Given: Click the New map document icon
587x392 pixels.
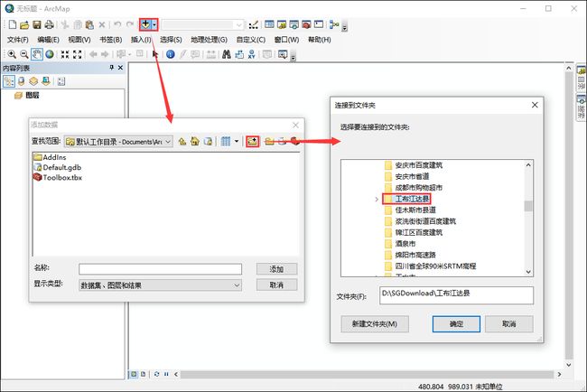Looking at the screenshot, I should tap(13, 24).
